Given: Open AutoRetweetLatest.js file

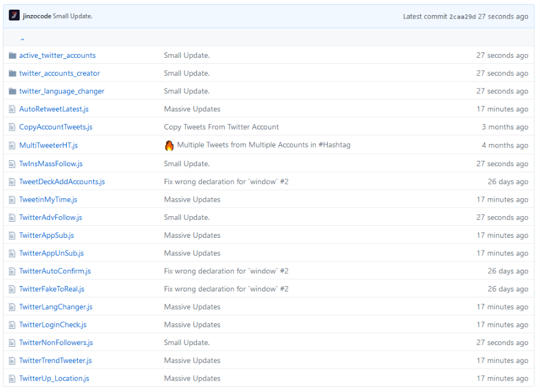Looking at the screenshot, I should pos(54,109).
